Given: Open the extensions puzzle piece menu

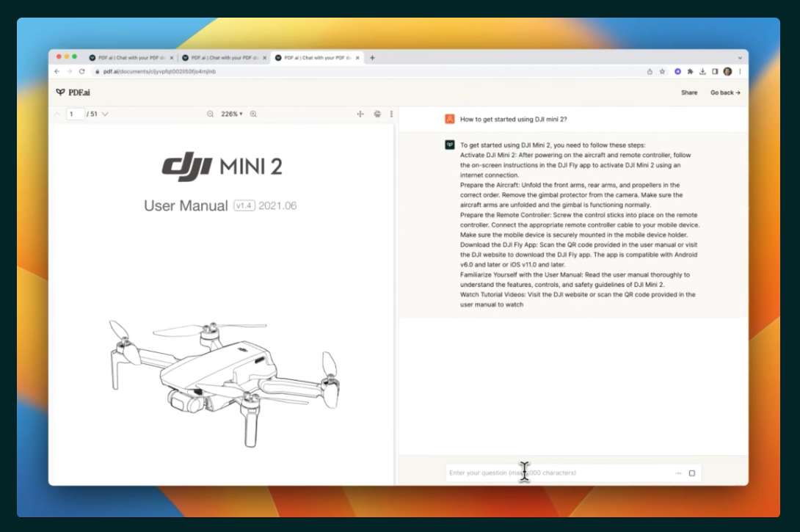Looking at the screenshot, I should (691, 71).
